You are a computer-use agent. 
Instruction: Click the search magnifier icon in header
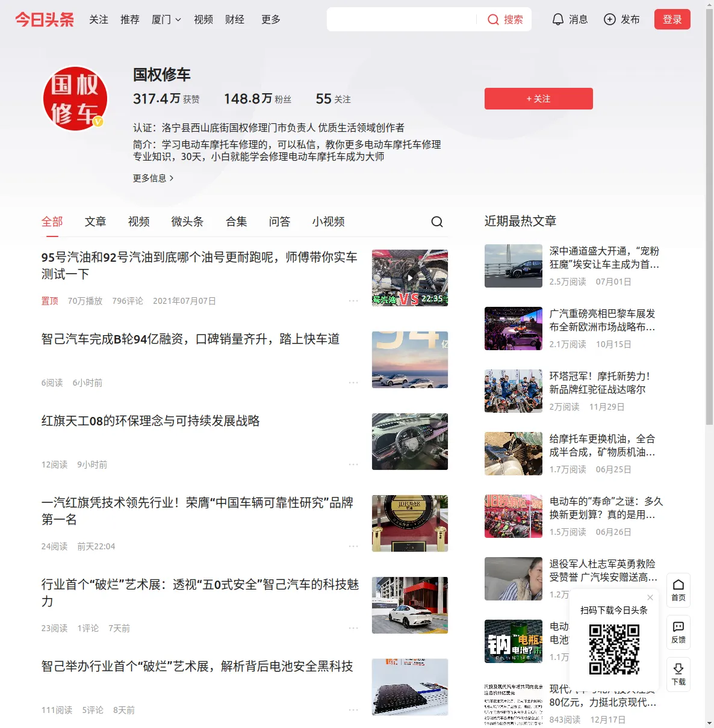point(493,20)
